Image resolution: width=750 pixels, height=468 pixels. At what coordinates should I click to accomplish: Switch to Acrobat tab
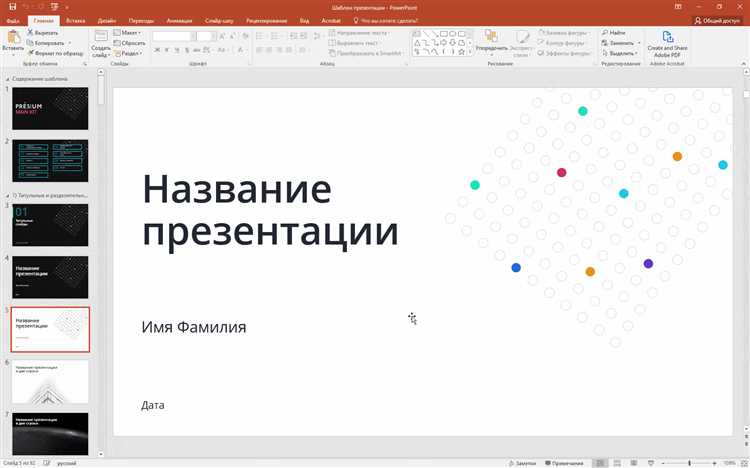click(331, 21)
